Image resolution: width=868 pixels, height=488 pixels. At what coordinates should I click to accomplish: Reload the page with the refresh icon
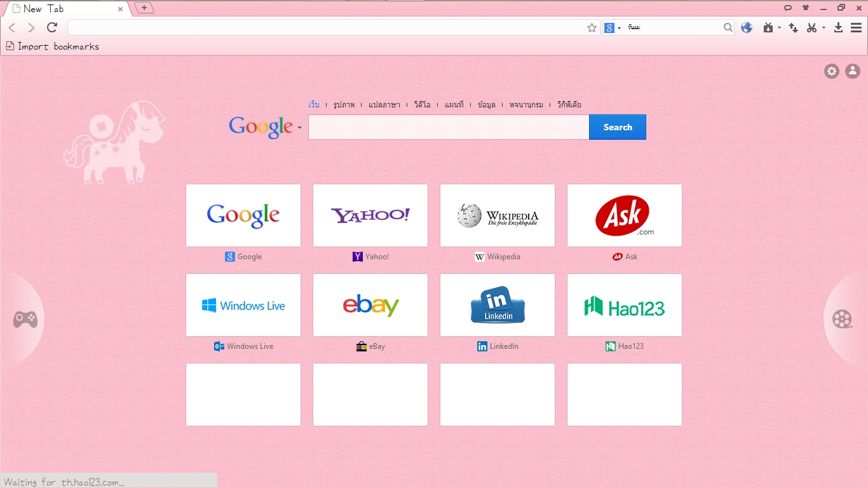[52, 27]
